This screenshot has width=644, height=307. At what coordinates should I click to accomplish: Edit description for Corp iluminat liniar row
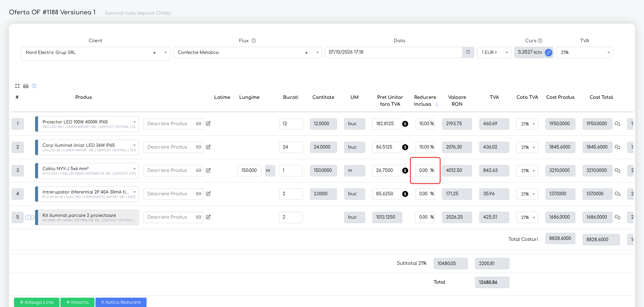point(208,147)
